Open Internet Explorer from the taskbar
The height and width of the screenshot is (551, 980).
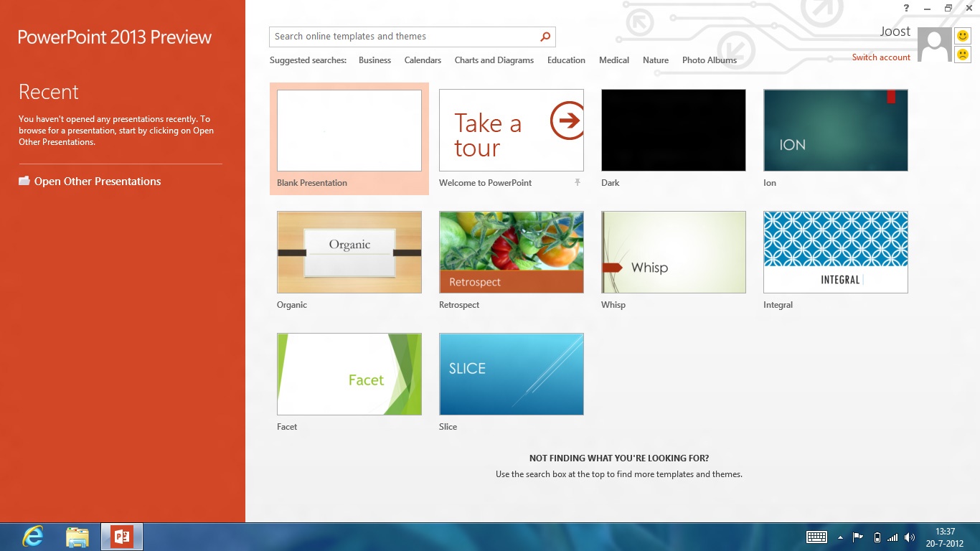tap(33, 537)
